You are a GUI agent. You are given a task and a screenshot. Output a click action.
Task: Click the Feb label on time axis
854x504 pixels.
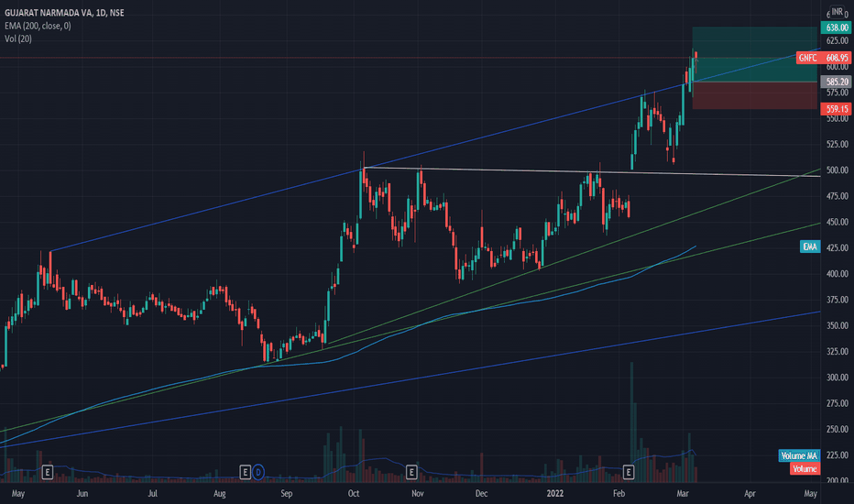click(x=619, y=494)
